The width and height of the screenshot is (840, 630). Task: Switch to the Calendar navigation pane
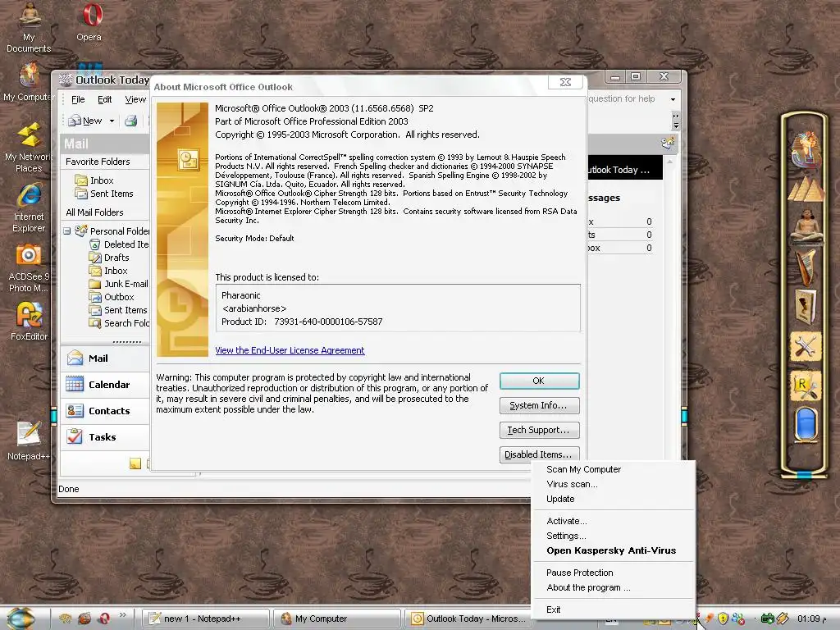click(105, 385)
